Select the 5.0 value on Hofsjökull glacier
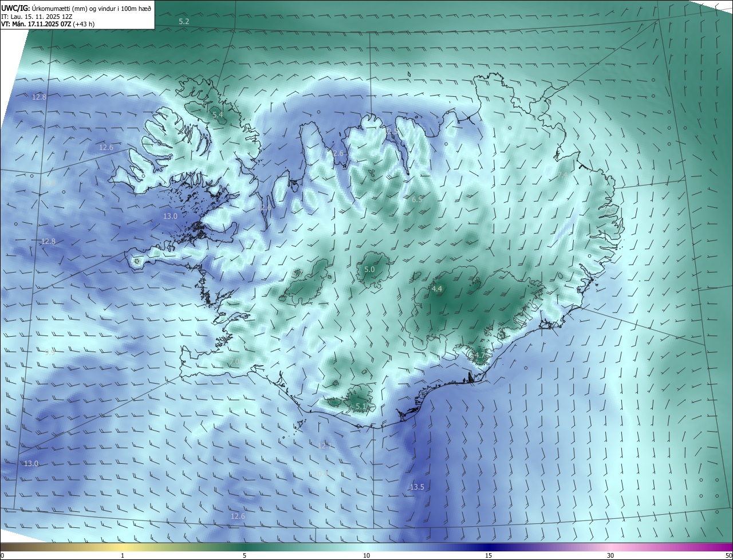 tap(369, 269)
